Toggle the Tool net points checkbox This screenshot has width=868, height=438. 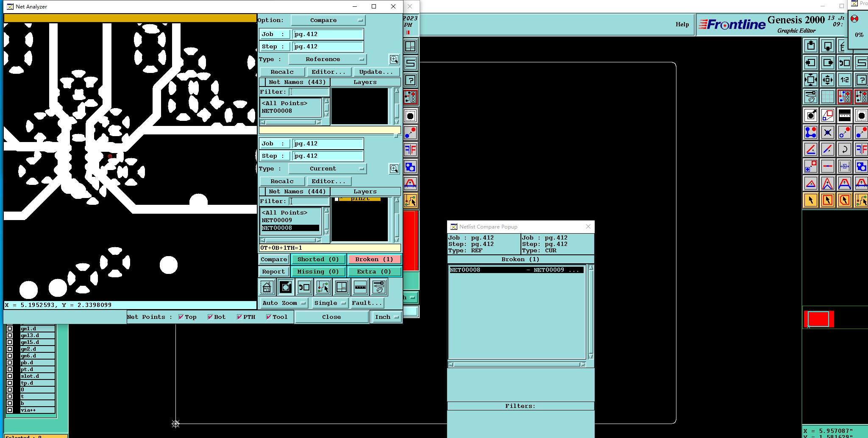pyautogui.click(x=269, y=317)
